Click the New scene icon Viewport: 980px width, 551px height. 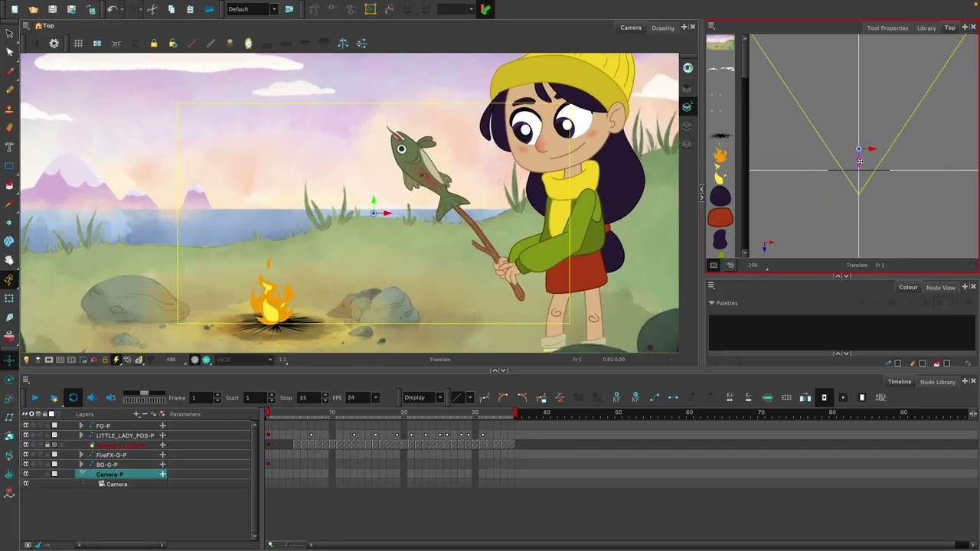coord(15,9)
